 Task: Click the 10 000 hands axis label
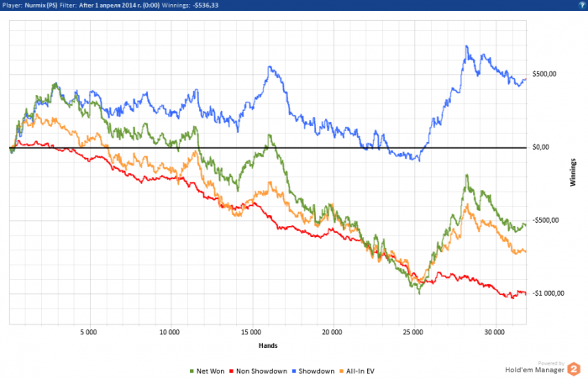coord(170,332)
